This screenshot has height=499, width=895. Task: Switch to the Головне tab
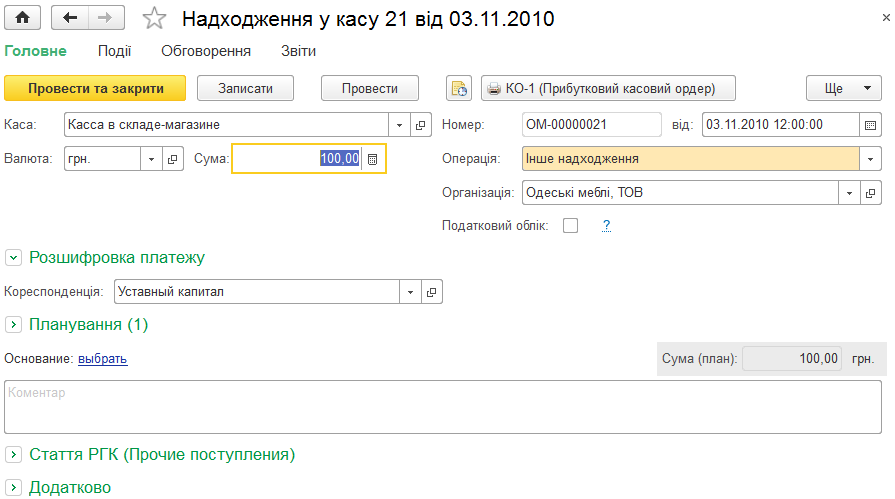click(35, 51)
